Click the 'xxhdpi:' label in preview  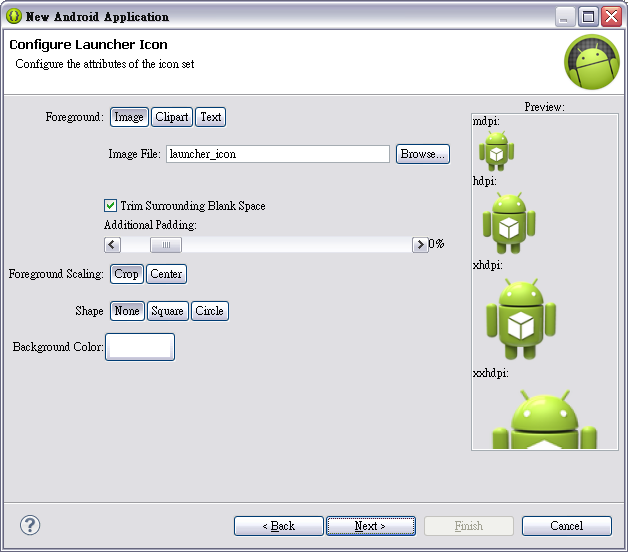coord(491,373)
